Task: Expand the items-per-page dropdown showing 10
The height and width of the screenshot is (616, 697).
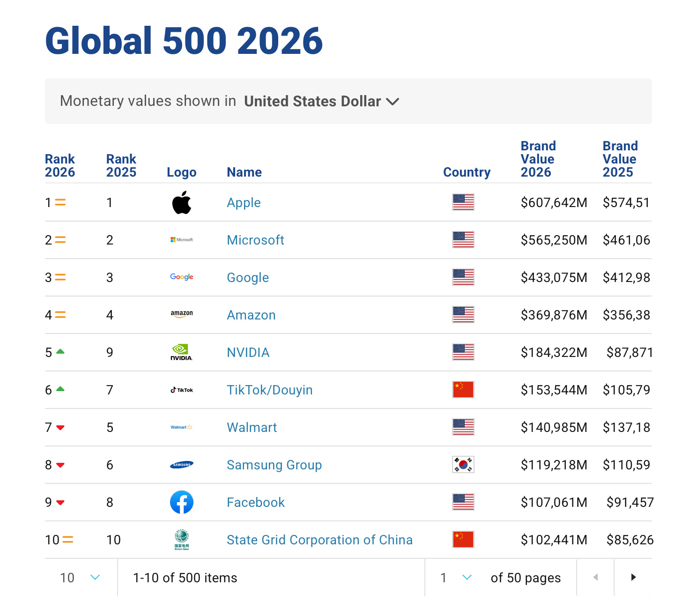Action: pos(81,578)
